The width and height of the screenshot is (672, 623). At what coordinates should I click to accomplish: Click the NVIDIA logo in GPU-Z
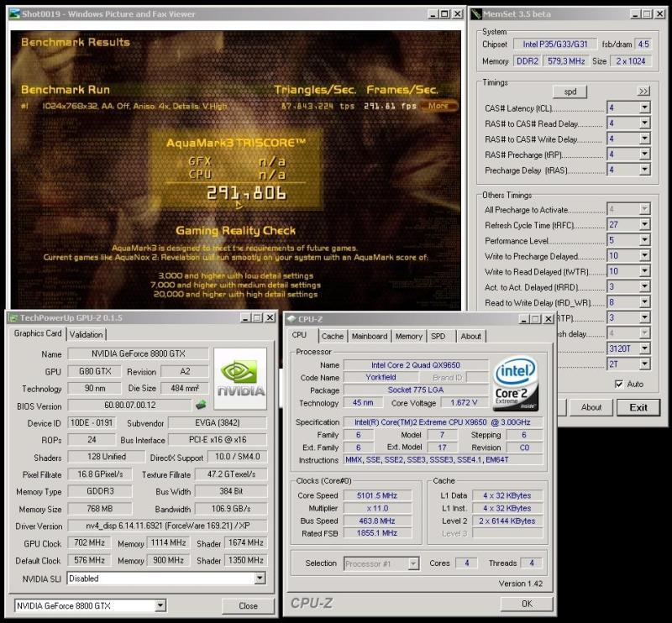240,379
